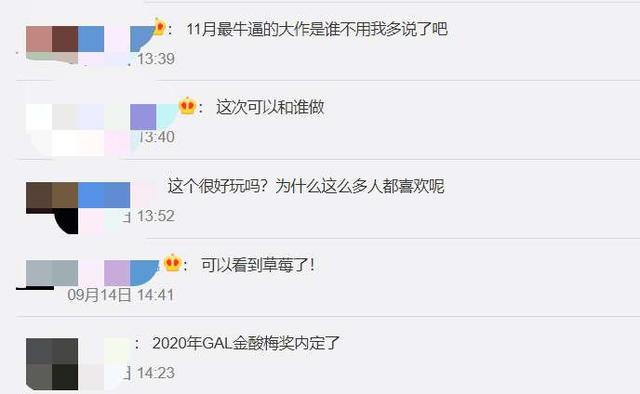Click crown icon next to 这次可以和谁做 comment
The height and width of the screenshot is (394, 640).
pos(187,106)
